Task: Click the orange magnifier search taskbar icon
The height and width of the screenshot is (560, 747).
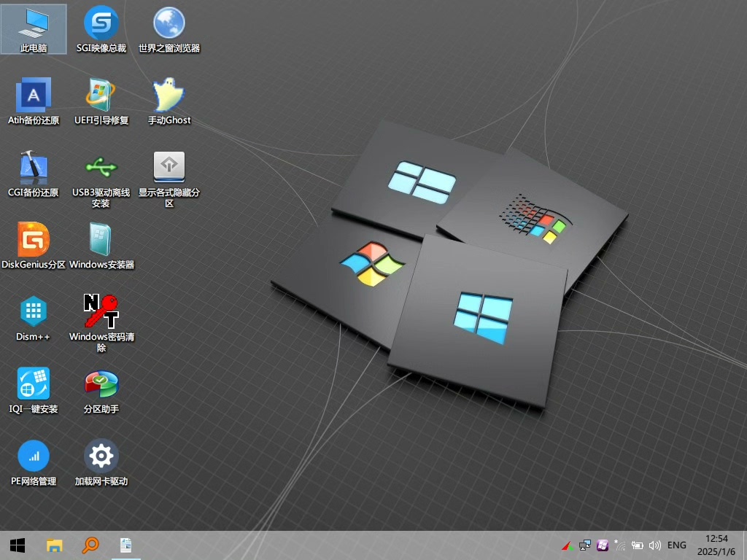Action: (90, 545)
